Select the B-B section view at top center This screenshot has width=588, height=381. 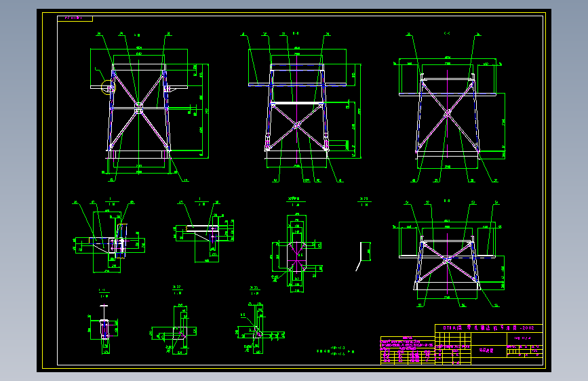301,108
